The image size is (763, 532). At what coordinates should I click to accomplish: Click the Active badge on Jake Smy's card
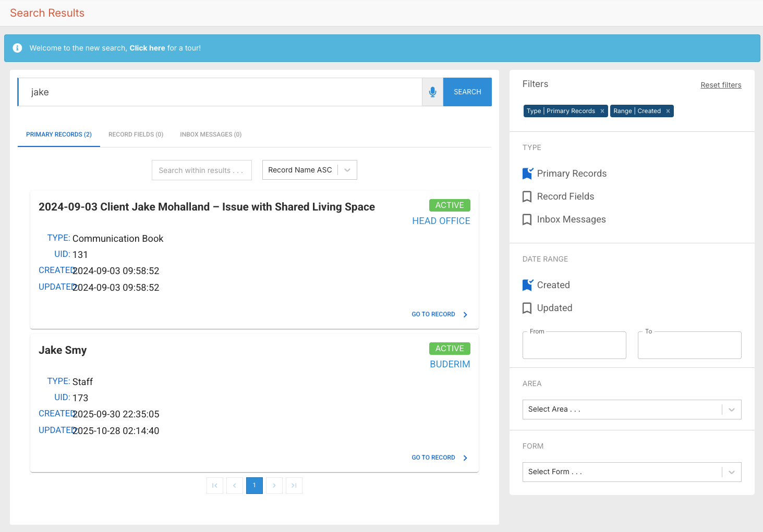pyautogui.click(x=450, y=349)
